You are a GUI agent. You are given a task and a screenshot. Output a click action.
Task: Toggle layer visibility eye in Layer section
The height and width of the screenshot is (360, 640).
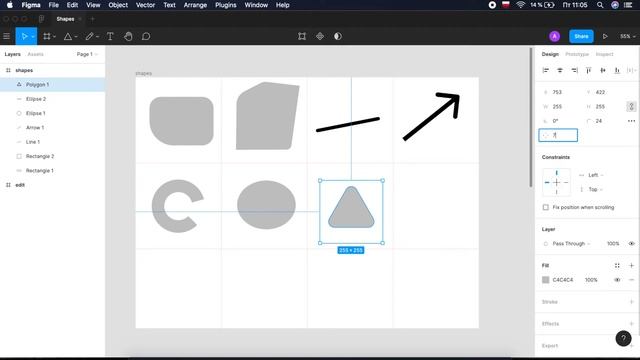(631, 244)
